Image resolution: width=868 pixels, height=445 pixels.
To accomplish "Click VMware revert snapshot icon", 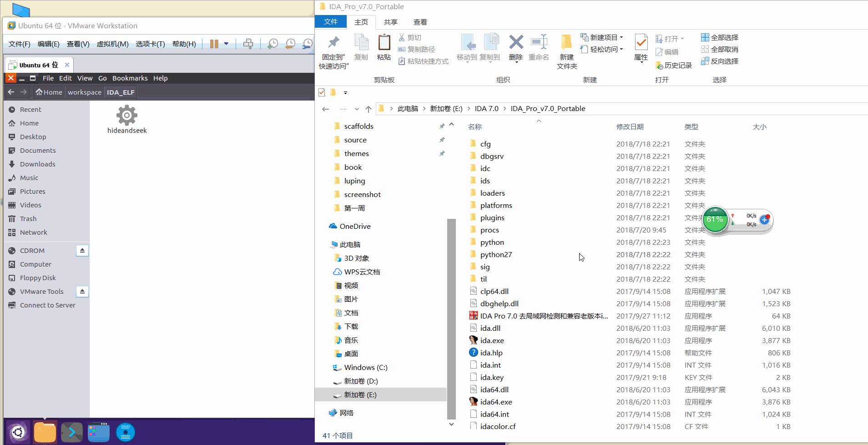I will tap(290, 44).
